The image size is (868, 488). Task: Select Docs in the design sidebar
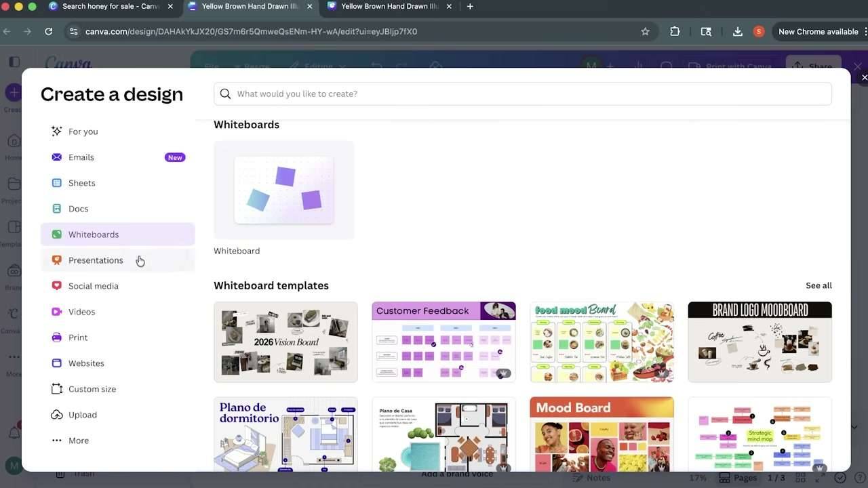(x=117, y=209)
